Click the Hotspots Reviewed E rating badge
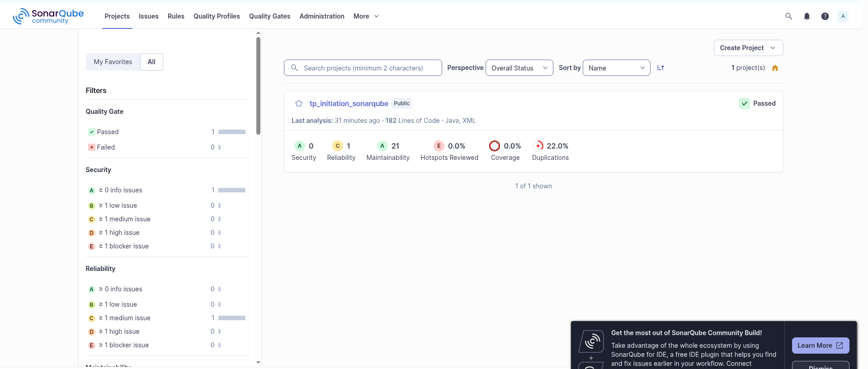Viewport: 868px width, 369px height. click(x=439, y=146)
